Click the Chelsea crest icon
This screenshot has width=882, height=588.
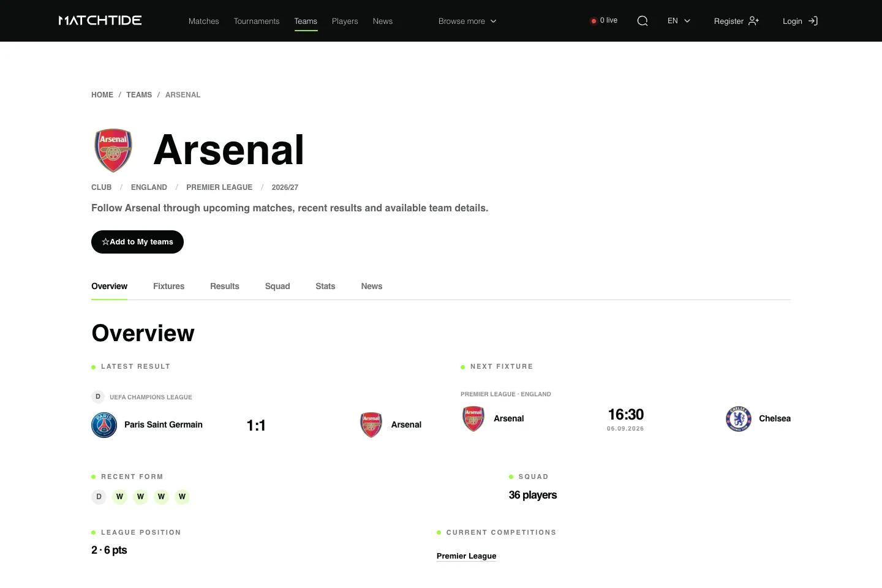pyautogui.click(x=739, y=419)
